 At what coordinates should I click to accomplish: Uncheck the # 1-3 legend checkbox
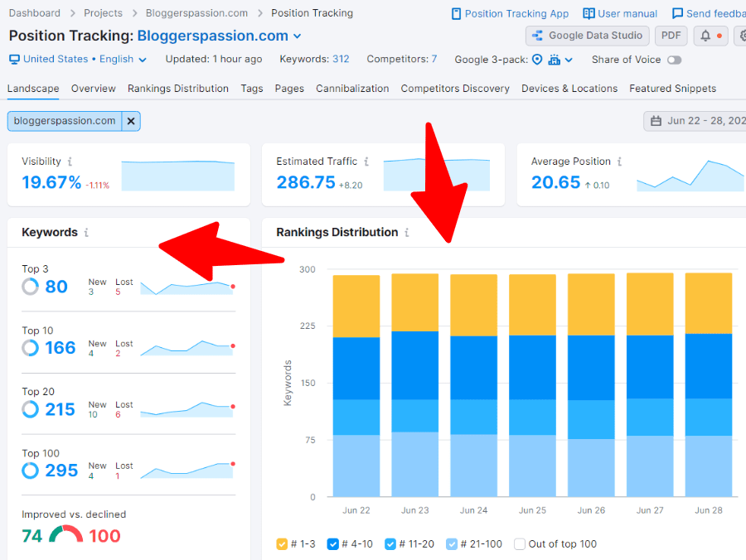point(282,543)
